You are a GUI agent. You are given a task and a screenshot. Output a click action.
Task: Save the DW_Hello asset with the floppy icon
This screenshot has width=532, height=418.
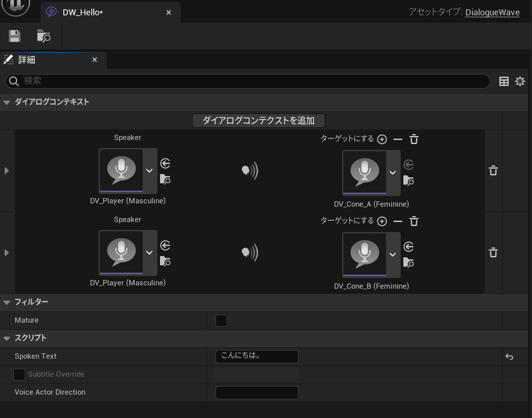tap(15, 36)
